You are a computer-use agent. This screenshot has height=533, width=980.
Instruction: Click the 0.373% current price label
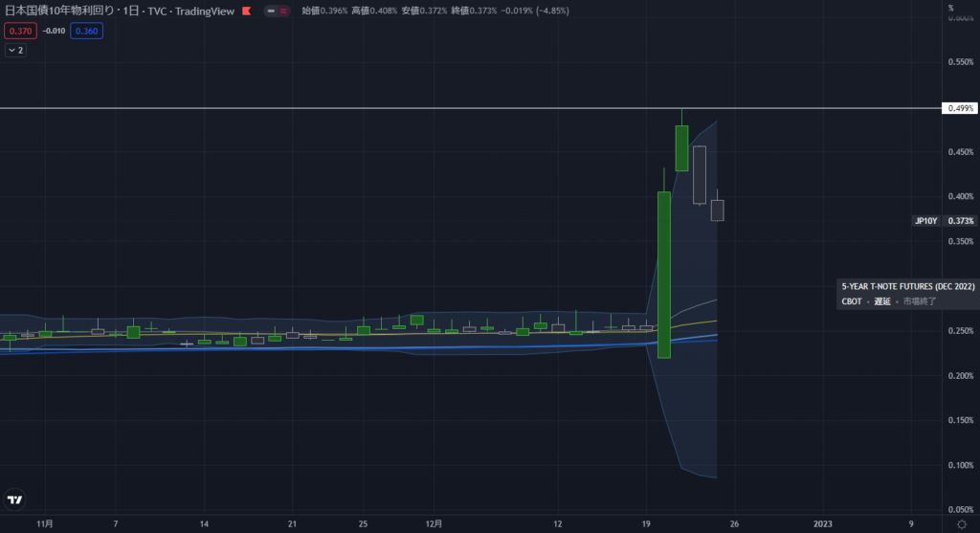960,221
